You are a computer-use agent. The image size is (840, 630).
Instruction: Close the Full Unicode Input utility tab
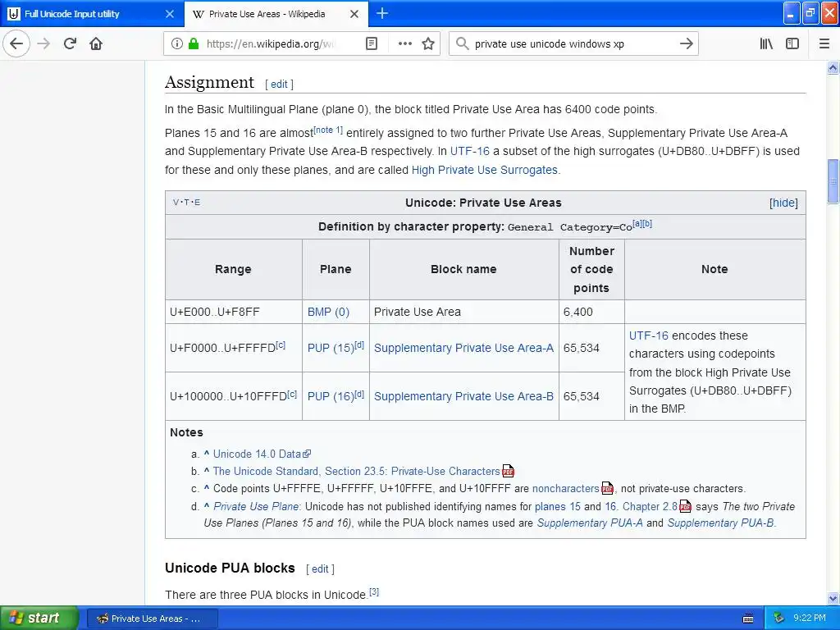click(x=170, y=14)
